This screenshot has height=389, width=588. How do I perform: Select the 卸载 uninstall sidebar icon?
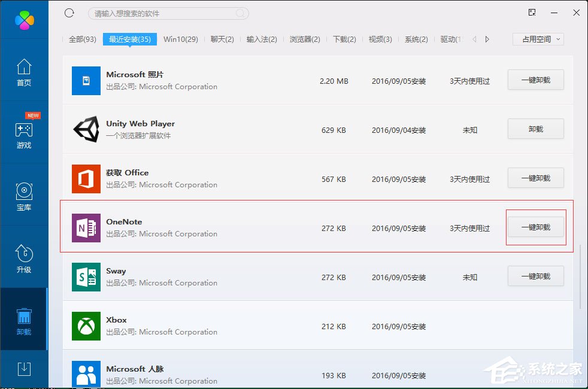pyautogui.click(x=24, y=321)
